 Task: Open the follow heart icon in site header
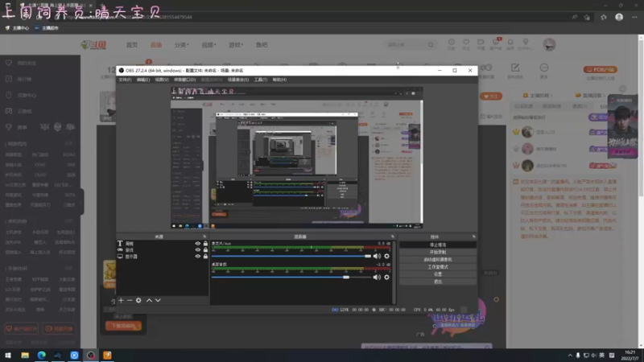pyautogui.click(x=466, y=44)
